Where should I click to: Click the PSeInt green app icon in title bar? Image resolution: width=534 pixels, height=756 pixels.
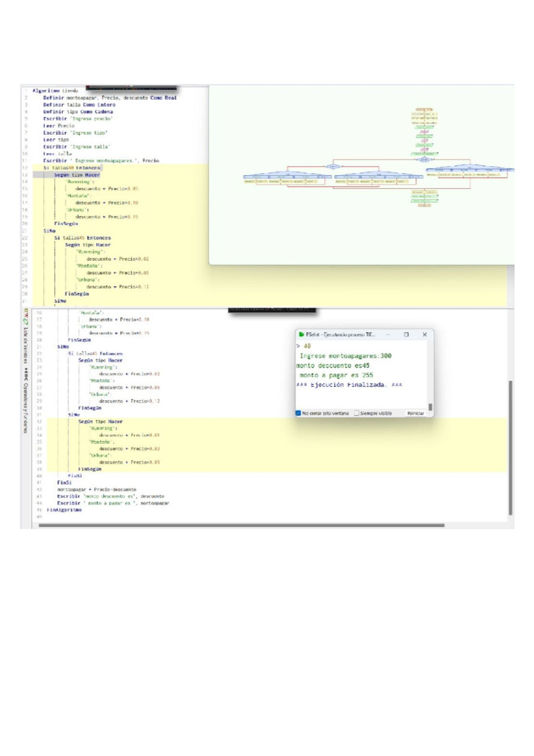click(x=302, y=334)
